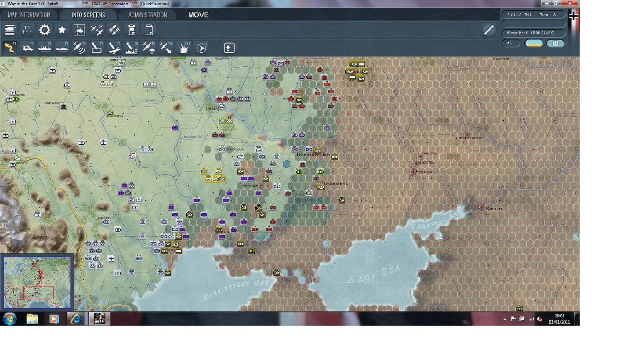Select the F5 Air recon mode
The image size is (644, 362).
click(x=79, y=48)
